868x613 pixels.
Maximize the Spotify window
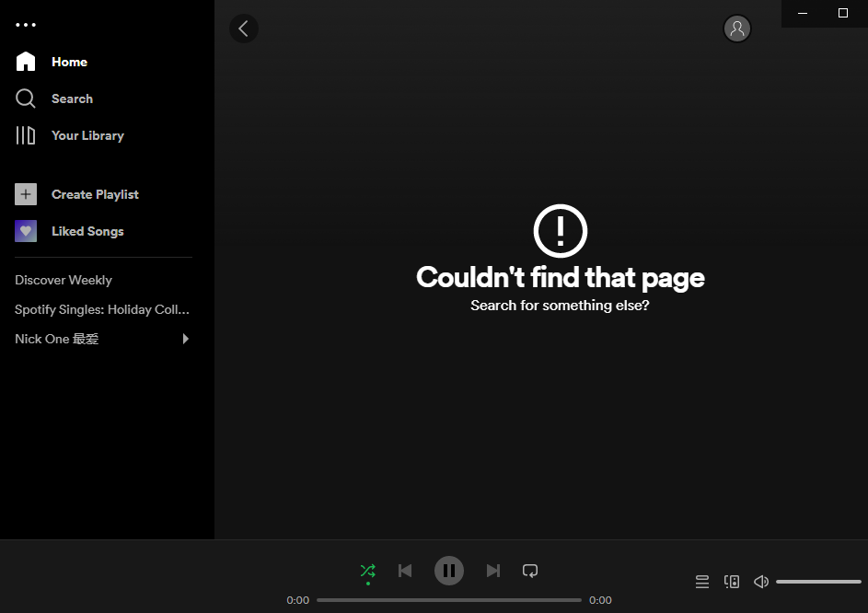[842, 13]
